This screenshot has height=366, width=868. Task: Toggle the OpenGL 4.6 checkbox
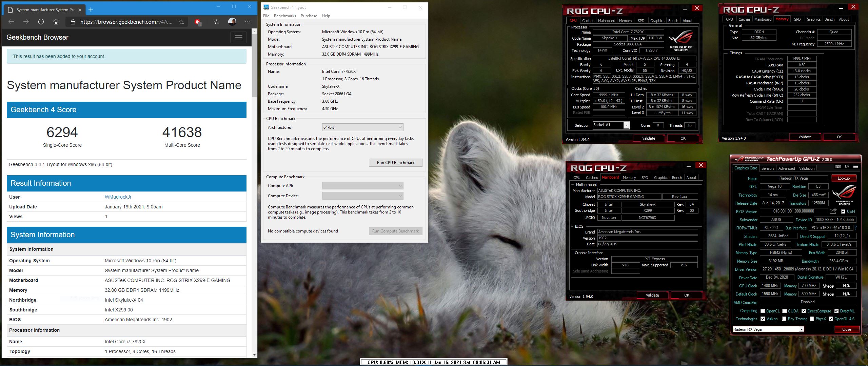coord(831,319)
